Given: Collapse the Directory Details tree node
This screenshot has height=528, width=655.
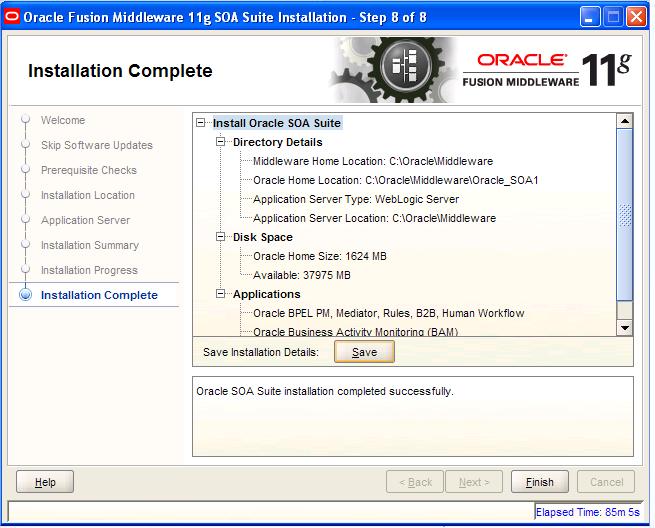Looking at the screenshot, I should pos(223,143).
